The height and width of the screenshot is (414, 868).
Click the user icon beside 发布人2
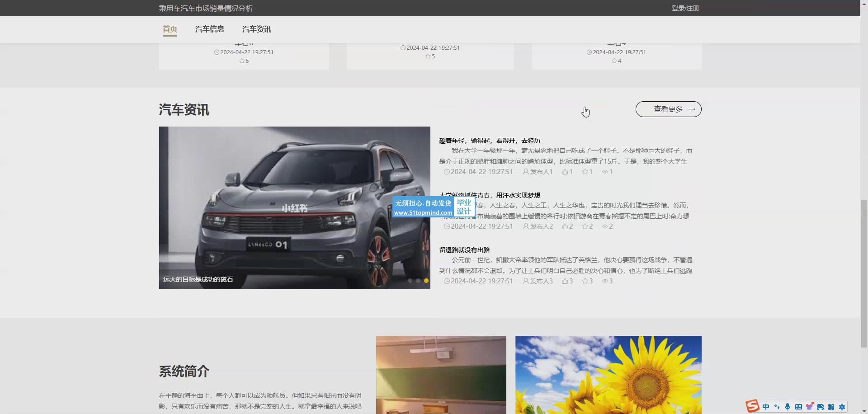tap(526, 226)
